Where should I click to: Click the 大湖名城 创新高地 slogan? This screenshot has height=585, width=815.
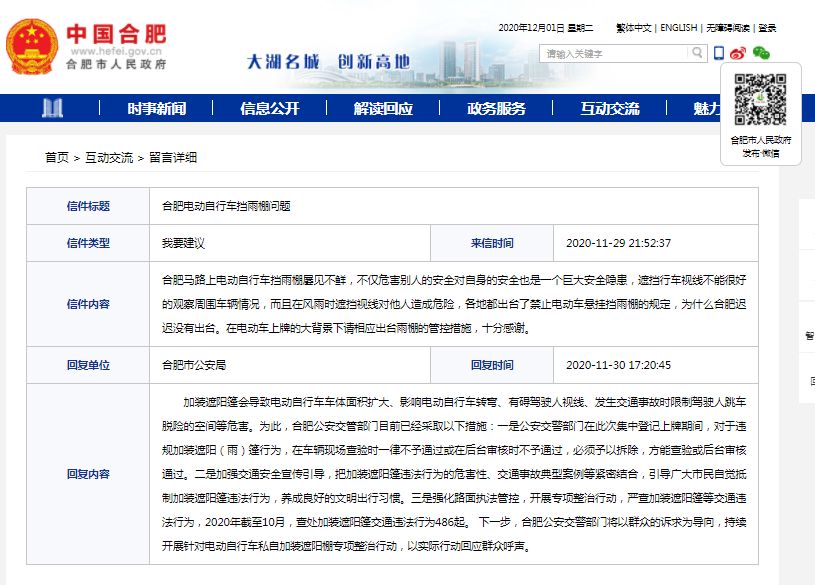328,62
